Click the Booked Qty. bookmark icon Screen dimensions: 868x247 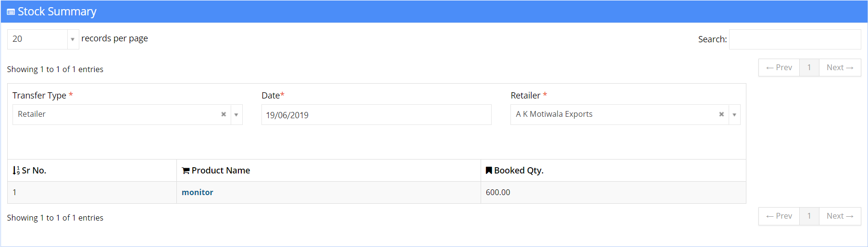click(x=489, y=171)
